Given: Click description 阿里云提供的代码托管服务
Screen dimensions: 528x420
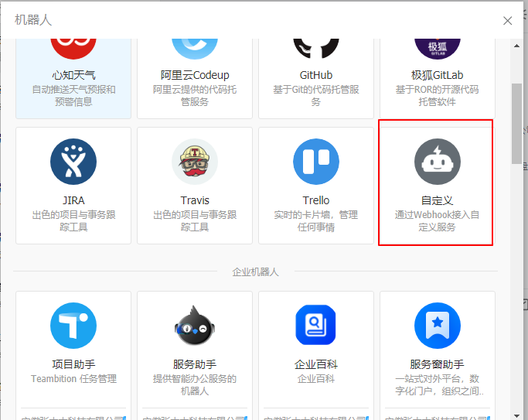Looking at the screenshot, I should pos(195,96).
